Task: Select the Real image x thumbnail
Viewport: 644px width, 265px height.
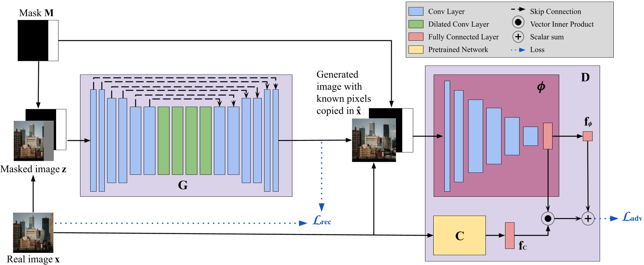Action: [x=33, y=232]
